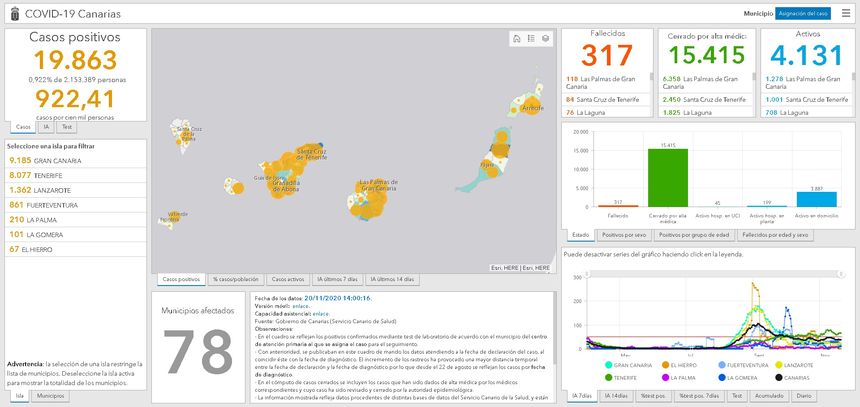Click the map home extent icon
Image resolution: width=860 pixels, height=407 pixels.
pos(516,39)
